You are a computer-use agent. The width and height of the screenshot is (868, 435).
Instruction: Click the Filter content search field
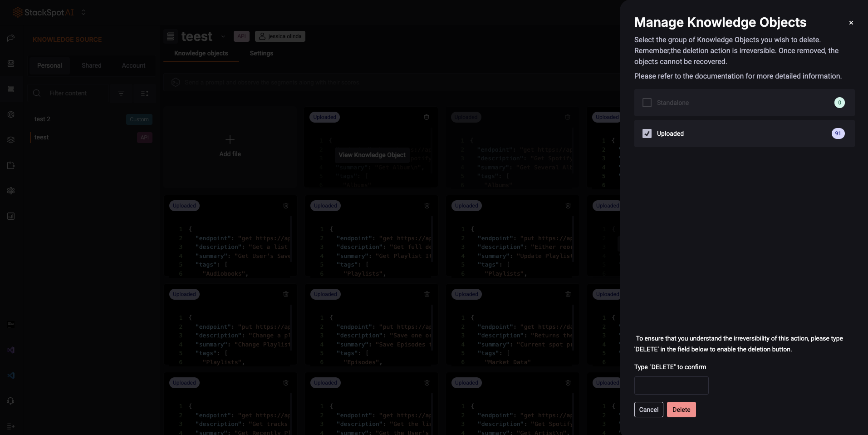click(75, 94)
